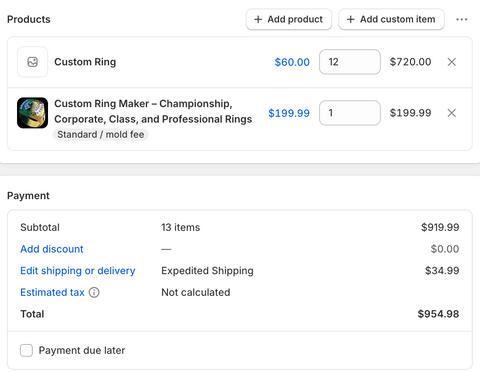This screenshot has height=372, width=480.
Task: Focus the Custom Ring quantity field
Action: pos(350,62)
